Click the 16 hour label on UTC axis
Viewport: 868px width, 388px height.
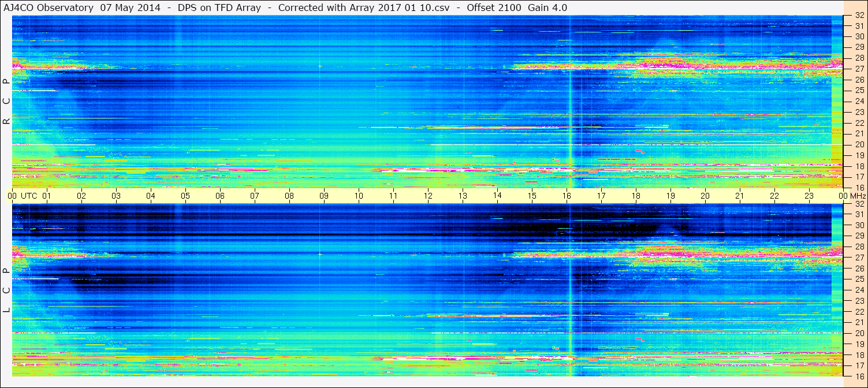click(567, 196)
